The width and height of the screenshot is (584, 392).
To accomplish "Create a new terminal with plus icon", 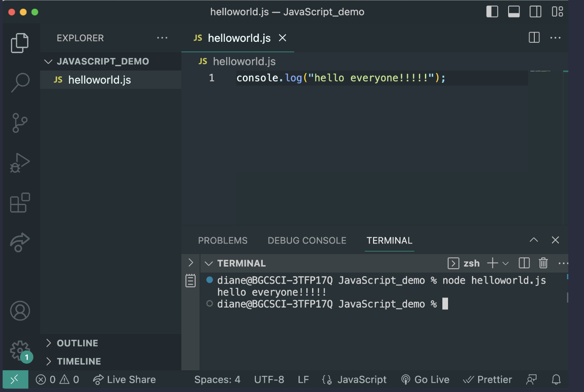I will 492,263.
